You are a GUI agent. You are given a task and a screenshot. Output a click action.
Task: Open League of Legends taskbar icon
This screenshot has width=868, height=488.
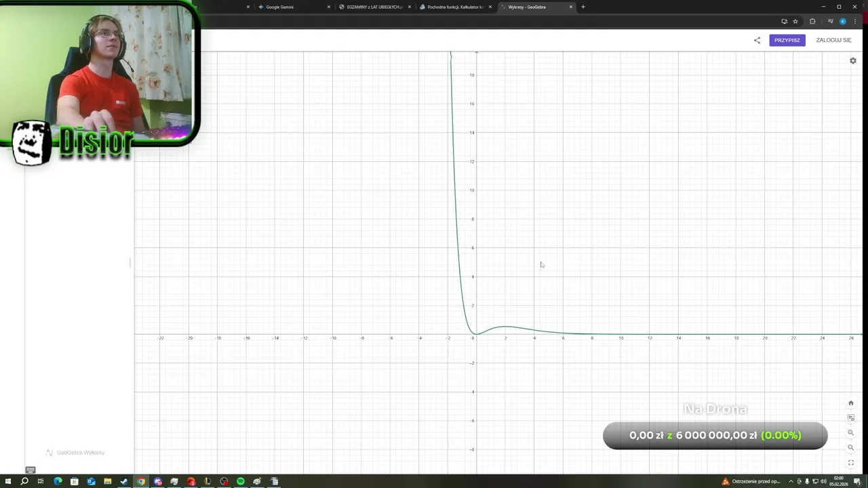(207, 481)
